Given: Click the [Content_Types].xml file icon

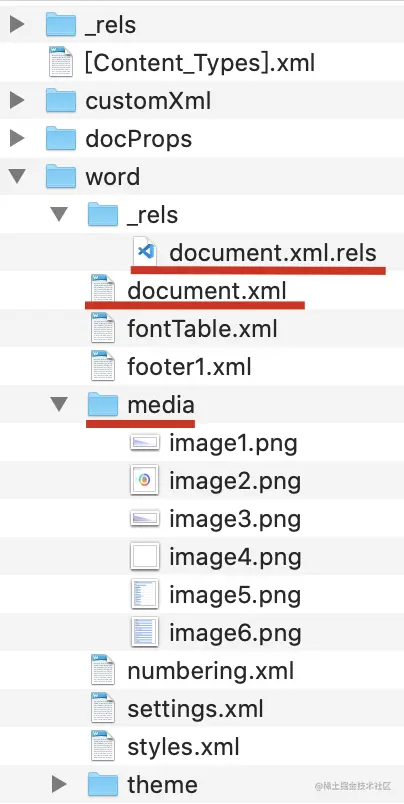Looking at the screenshot, I should tap(60, 62).
